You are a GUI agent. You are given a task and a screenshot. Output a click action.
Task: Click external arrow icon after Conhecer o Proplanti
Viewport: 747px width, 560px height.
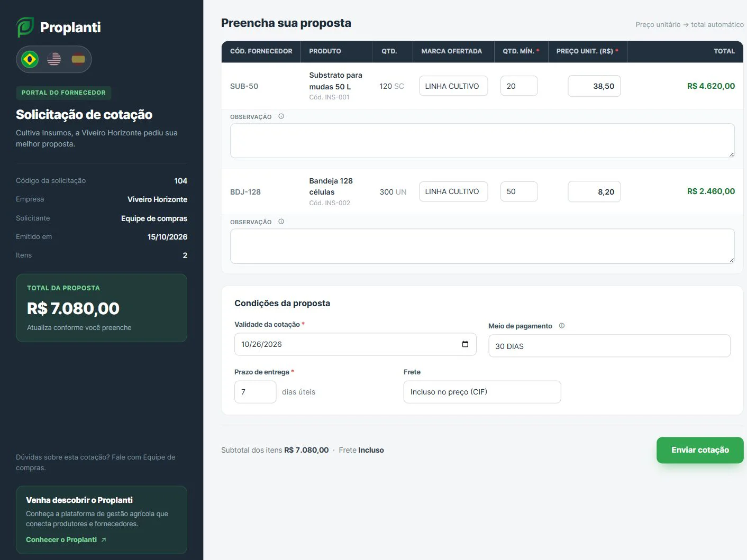point(104,540)
